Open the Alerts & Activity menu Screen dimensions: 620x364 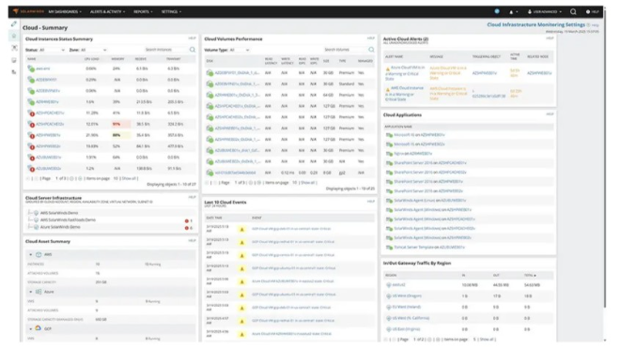tap(107, 12)
